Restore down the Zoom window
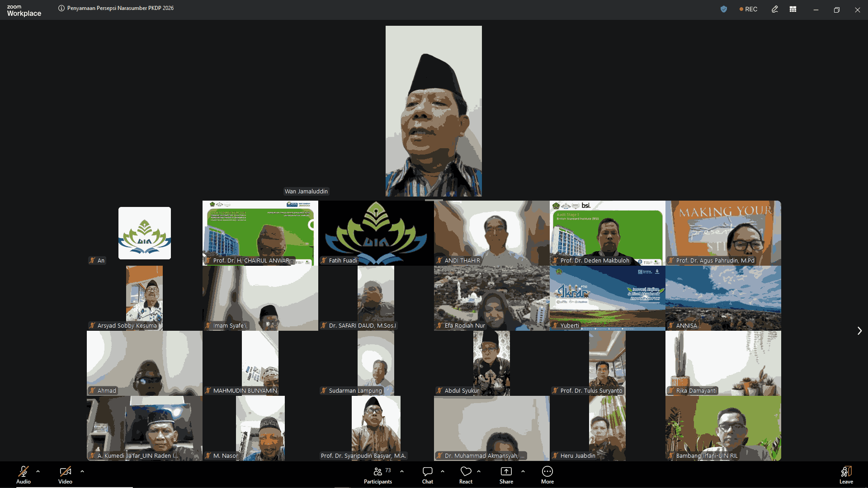 tap(837, 9)
